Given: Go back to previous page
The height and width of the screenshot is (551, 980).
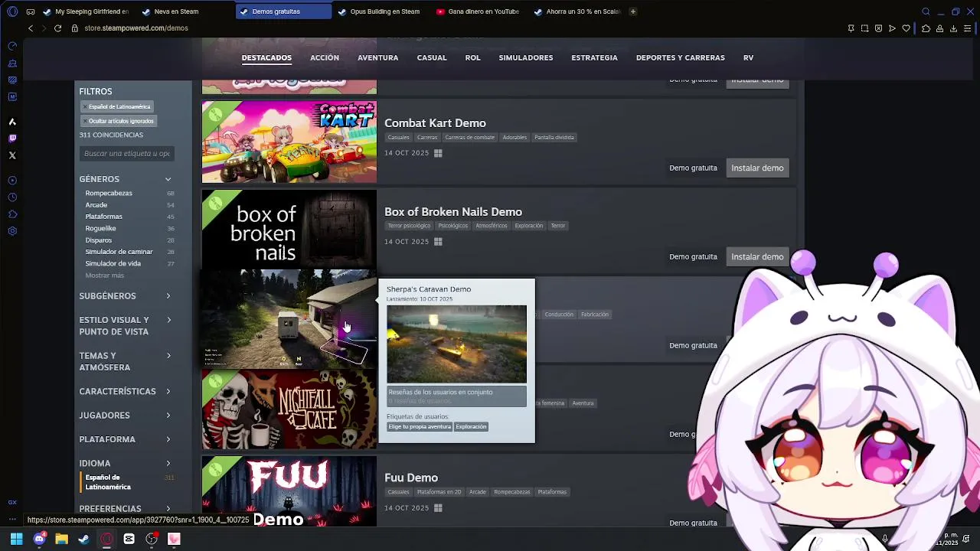Looking at the screenshot, I should point(31,28).
